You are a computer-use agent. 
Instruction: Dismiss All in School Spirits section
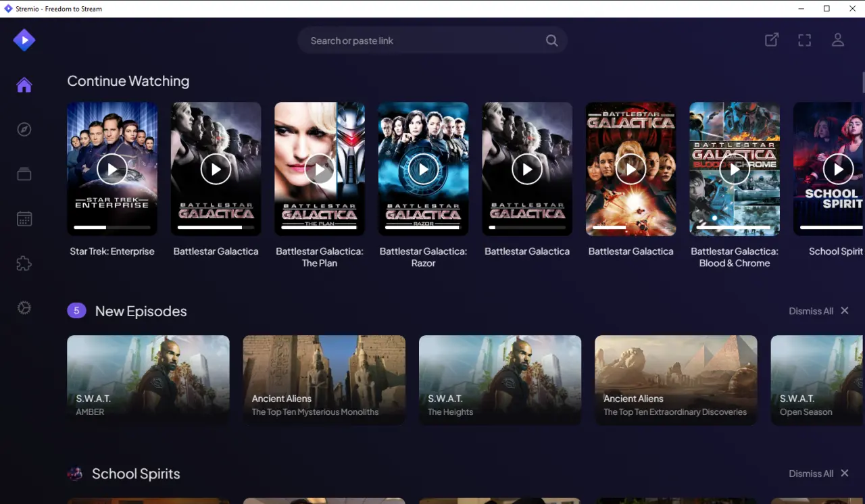811,474
